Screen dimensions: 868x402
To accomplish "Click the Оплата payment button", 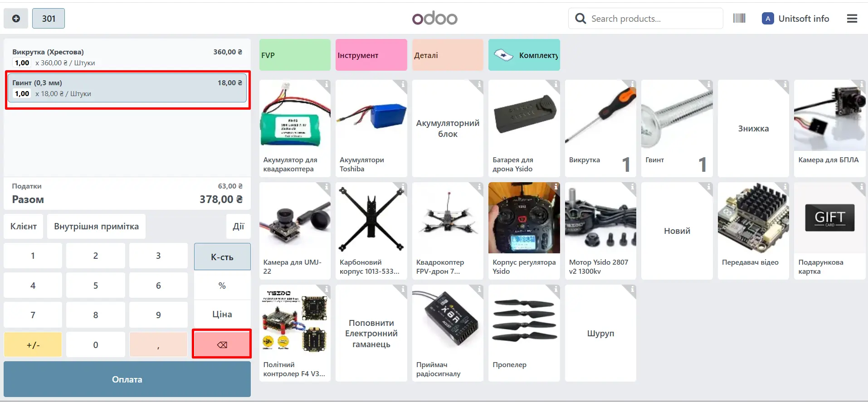I will coord(127,379).
